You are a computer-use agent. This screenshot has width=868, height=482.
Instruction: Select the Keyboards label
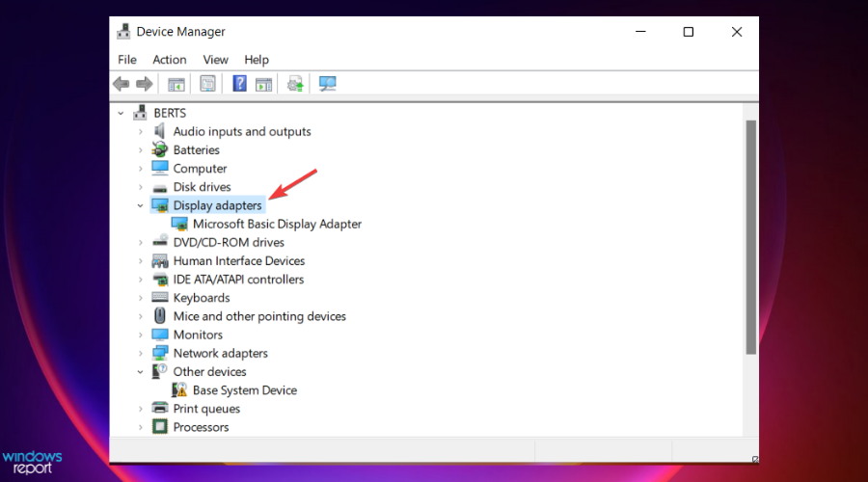(202, 298)
